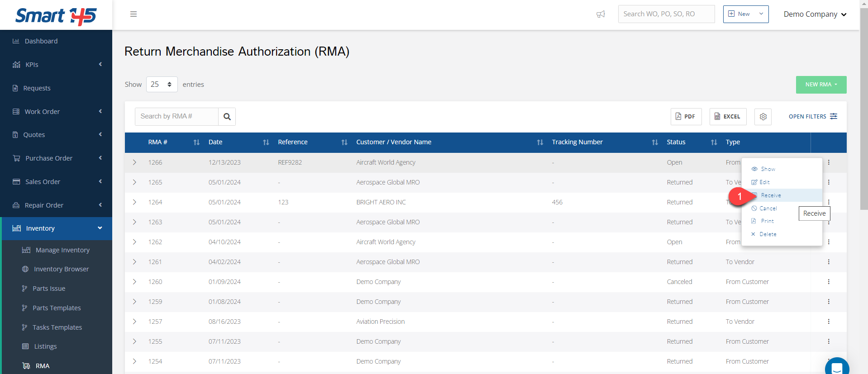Image resolution: width=868 pixels, height=374 pixels.
Task: Open the NEW RMA dropdown
Action: [821, 85]
